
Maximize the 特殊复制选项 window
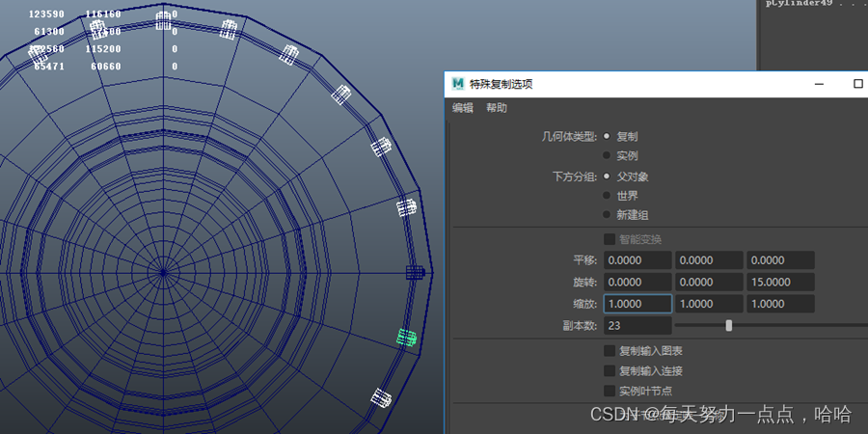858,84
